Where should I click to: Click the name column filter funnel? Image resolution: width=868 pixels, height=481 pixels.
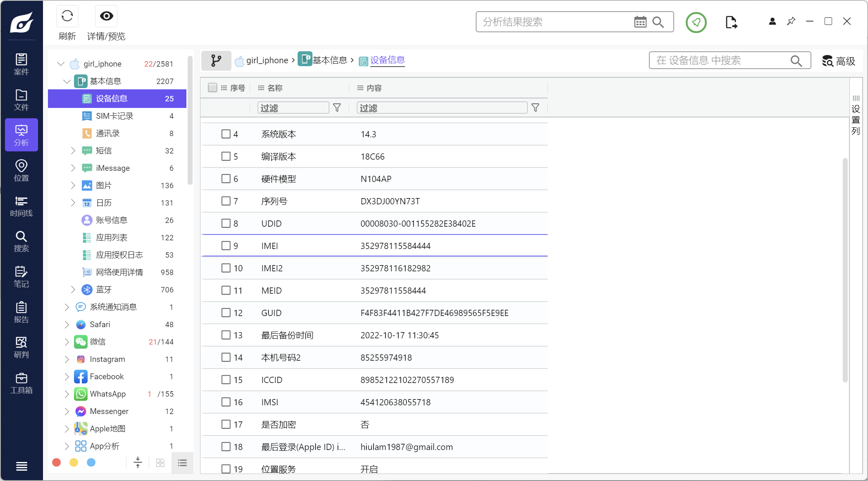(x=337, y=108)
